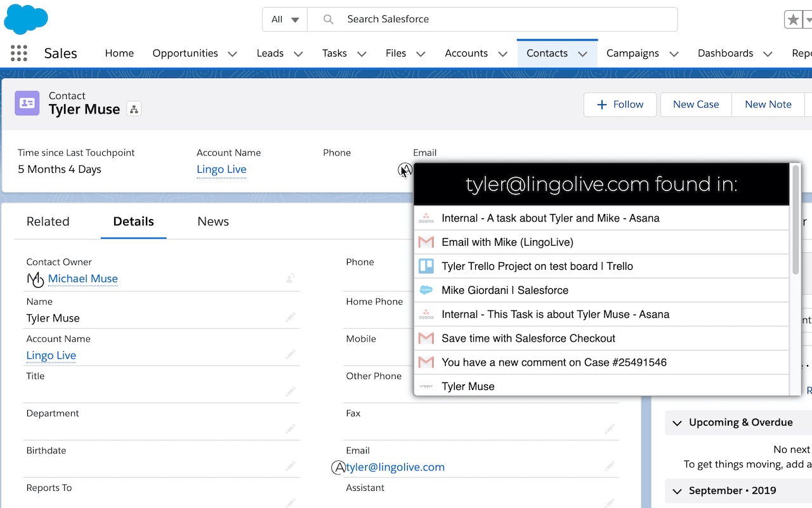Collapse the September 2019 section
812x508 pixels.
click(x=678, y=491)
